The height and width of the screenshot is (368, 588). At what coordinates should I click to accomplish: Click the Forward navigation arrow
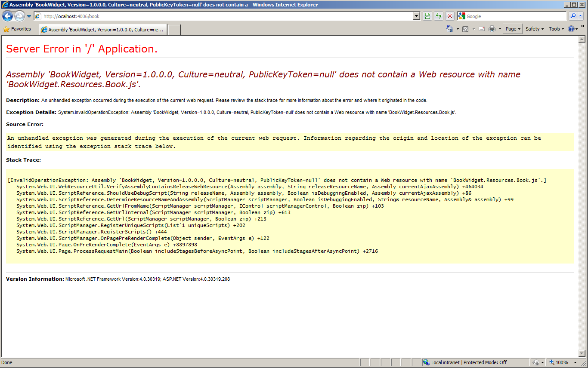[x=19, y=16]
